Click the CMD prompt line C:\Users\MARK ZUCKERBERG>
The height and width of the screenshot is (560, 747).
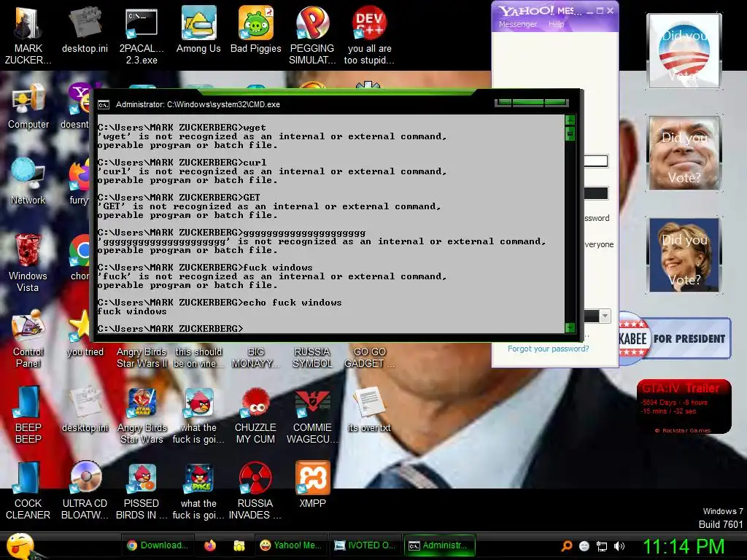coord(170,329)
